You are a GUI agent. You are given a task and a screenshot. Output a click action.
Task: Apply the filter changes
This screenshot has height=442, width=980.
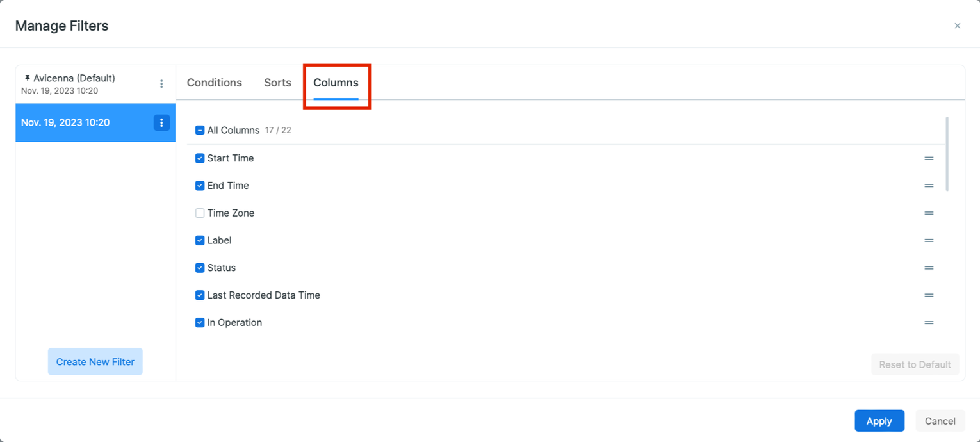pos(879,421)
